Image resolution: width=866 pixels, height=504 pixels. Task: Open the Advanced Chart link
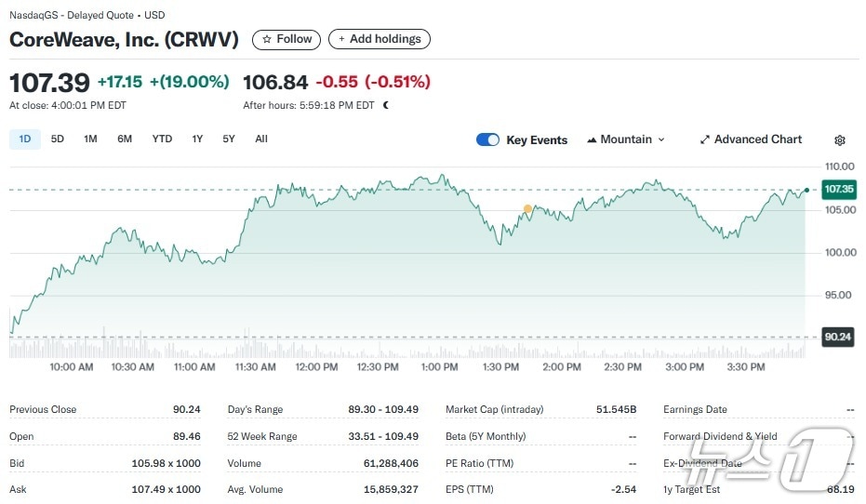[x=757, y=139]
